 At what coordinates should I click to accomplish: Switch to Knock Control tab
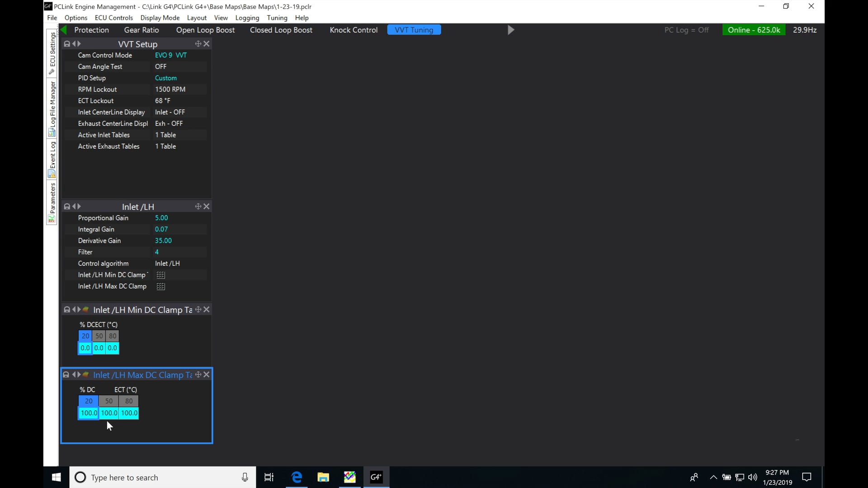(353, 30)
